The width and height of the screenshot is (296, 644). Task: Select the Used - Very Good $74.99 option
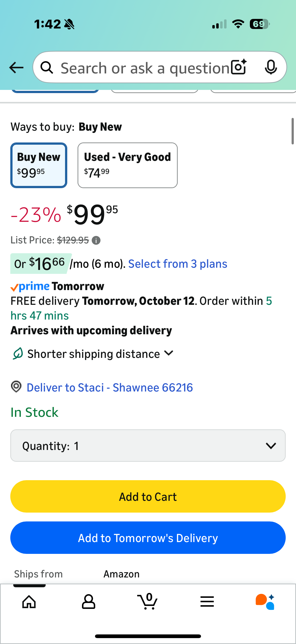click(x=127, y=165)
